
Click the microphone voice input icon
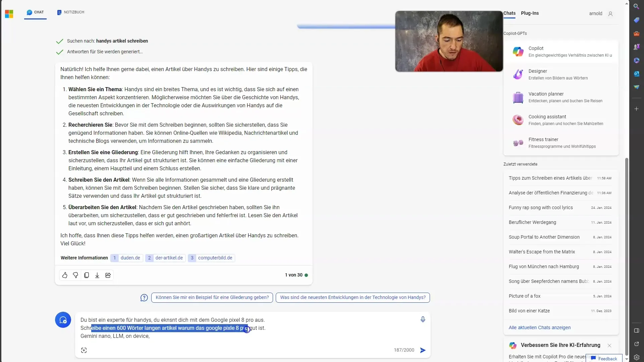click(x=422, y=319)
